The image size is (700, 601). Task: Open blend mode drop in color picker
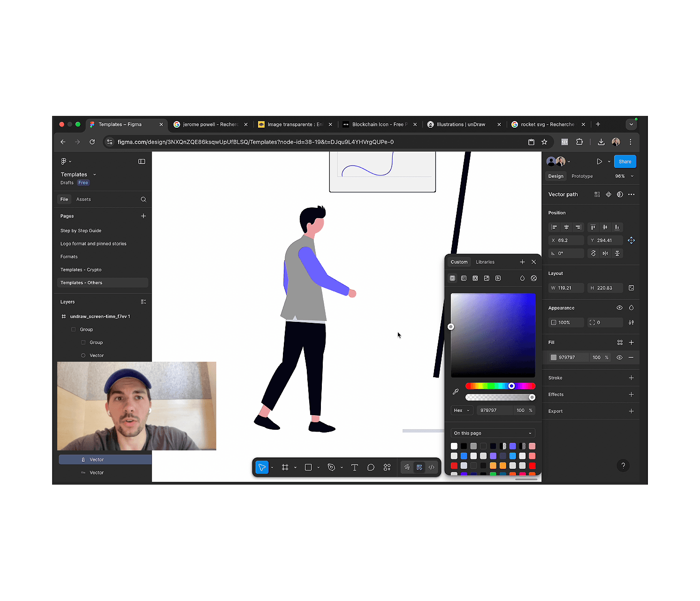tap(522, 278)
